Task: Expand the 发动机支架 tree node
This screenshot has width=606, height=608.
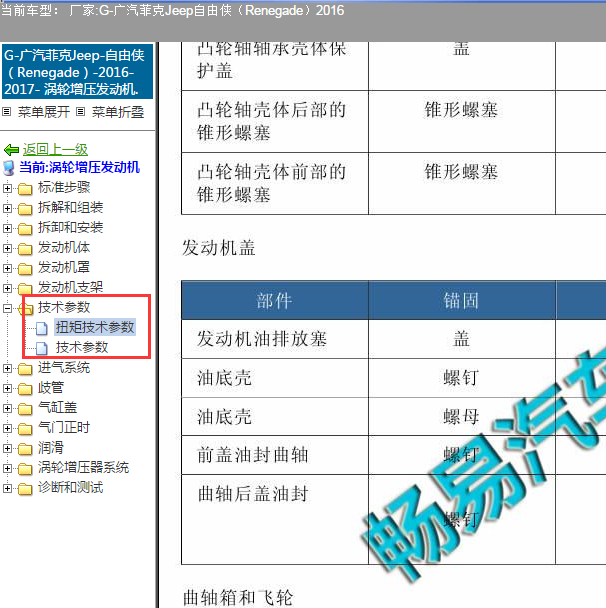Action: pos(7,288)
